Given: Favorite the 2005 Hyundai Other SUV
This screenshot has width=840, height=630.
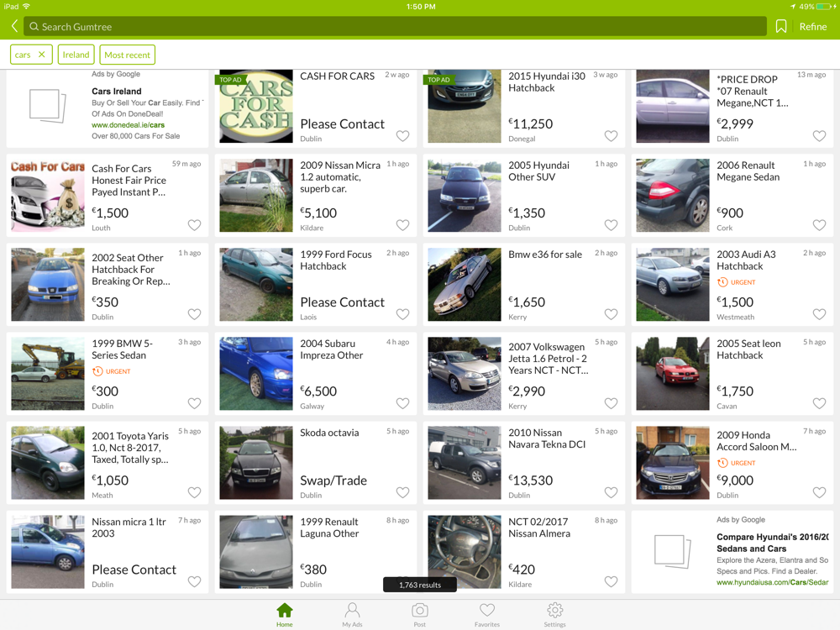Looking at the screenshot, I should click(x=611, y=225).
